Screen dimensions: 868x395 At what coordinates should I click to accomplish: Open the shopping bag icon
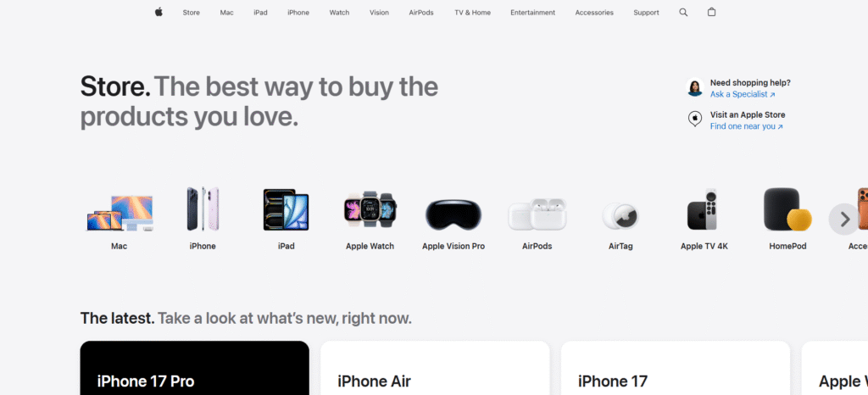(x=711, y=12)
